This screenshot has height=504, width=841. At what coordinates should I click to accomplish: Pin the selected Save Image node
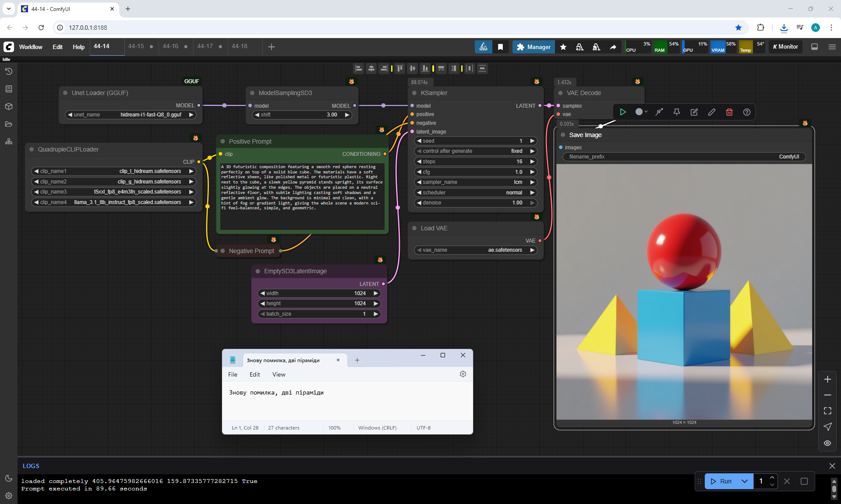coord(677,112)
